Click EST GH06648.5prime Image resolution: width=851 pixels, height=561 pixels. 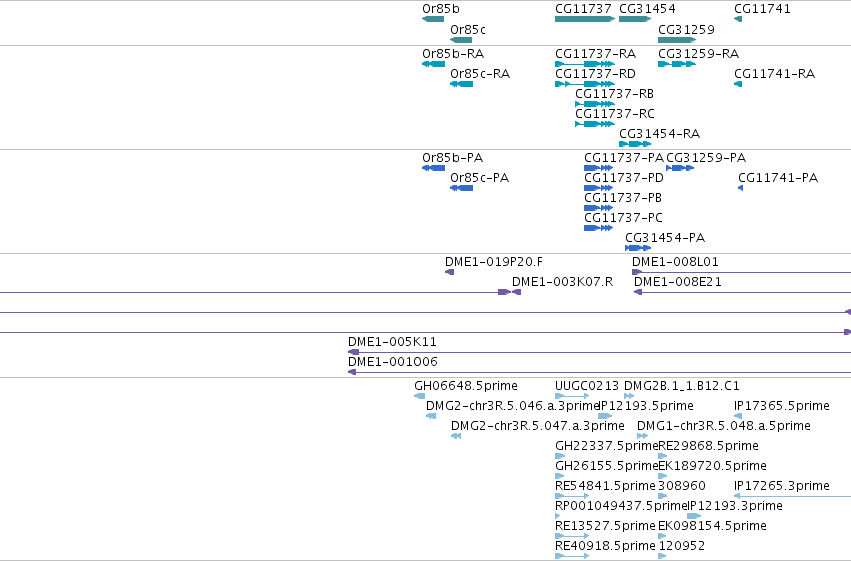click(x=420, y=396)
